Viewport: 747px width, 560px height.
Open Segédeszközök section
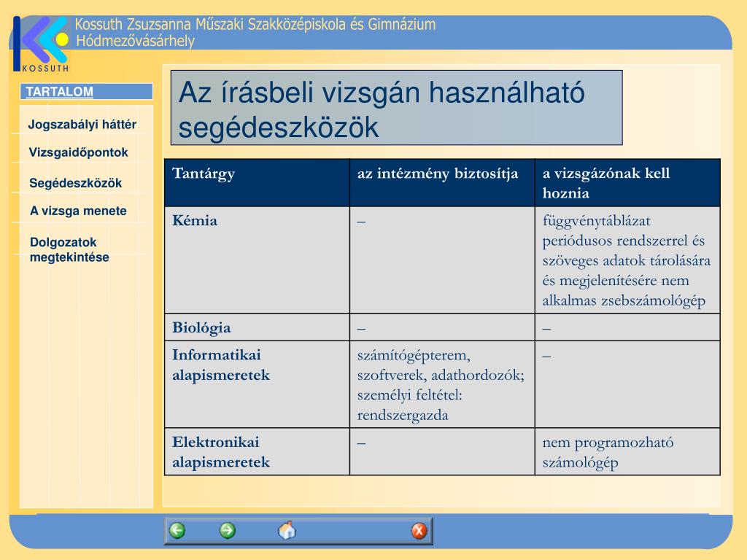[76, 183]
